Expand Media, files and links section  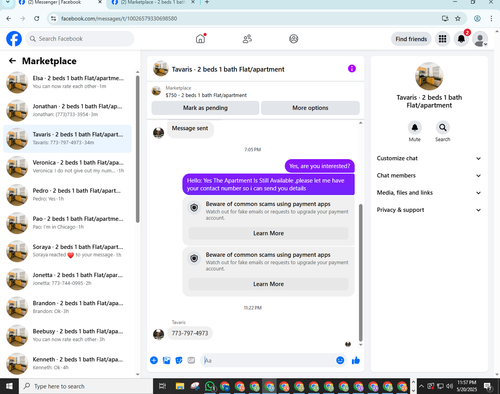[x=429, y=193]
